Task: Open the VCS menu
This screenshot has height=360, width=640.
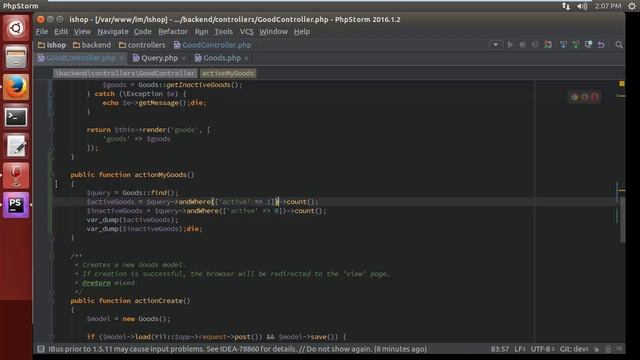Action: coord(246,31)
